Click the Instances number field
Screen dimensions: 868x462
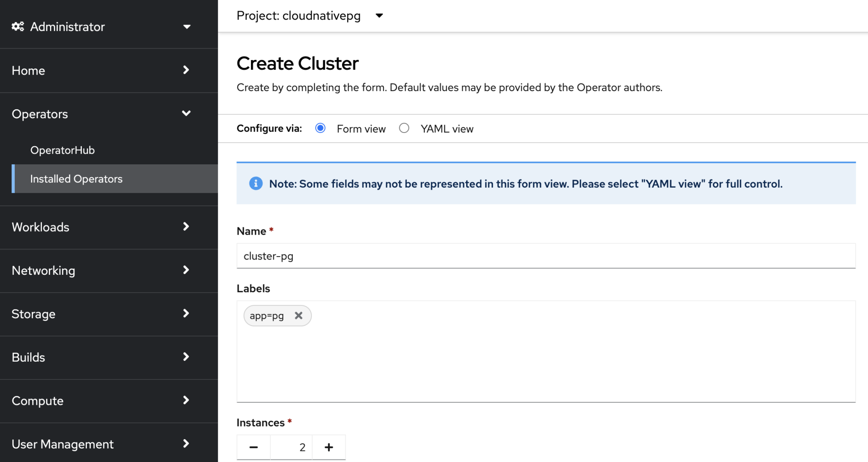pos(292,447)
